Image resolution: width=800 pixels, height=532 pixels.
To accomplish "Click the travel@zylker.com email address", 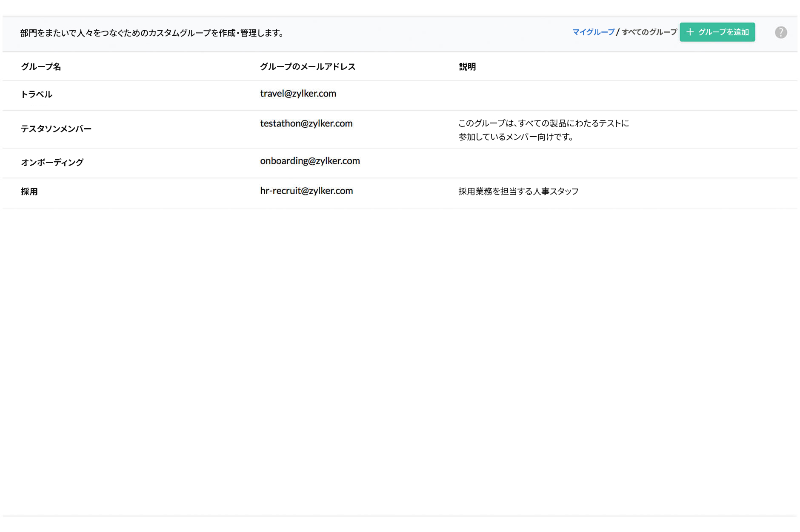I will coord(298,94).
